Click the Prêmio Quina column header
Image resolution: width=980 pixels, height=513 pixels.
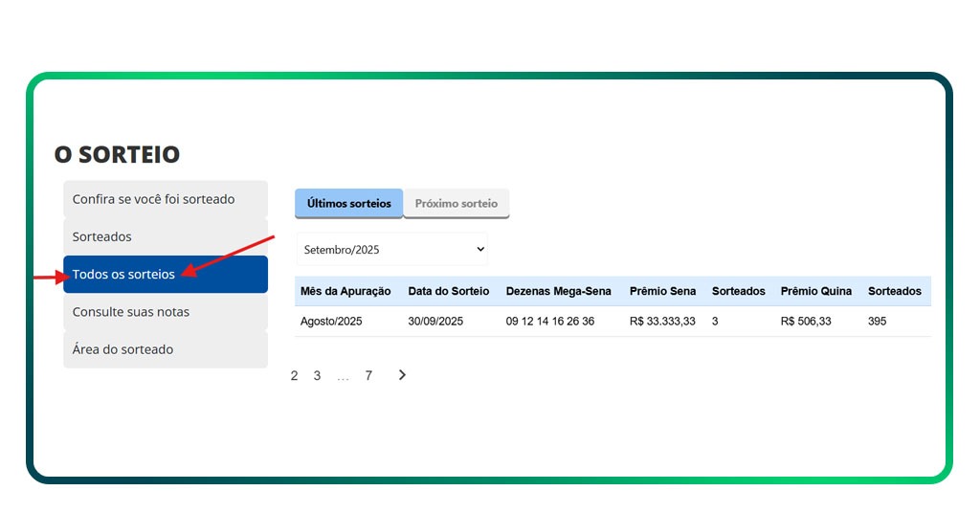point(815,291)
